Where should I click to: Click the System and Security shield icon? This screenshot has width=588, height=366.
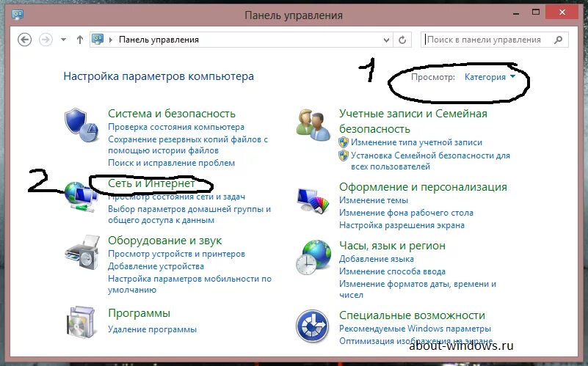pos(81,125)
